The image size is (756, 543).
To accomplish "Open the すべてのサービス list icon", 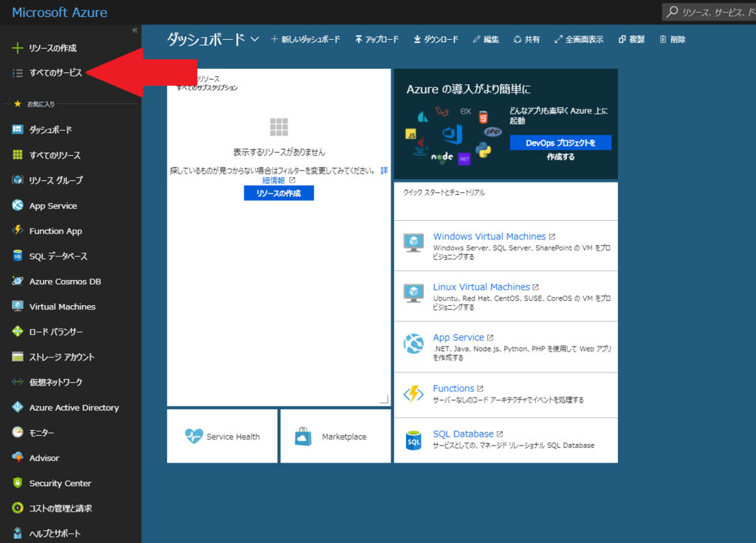I will coord(18,73).
